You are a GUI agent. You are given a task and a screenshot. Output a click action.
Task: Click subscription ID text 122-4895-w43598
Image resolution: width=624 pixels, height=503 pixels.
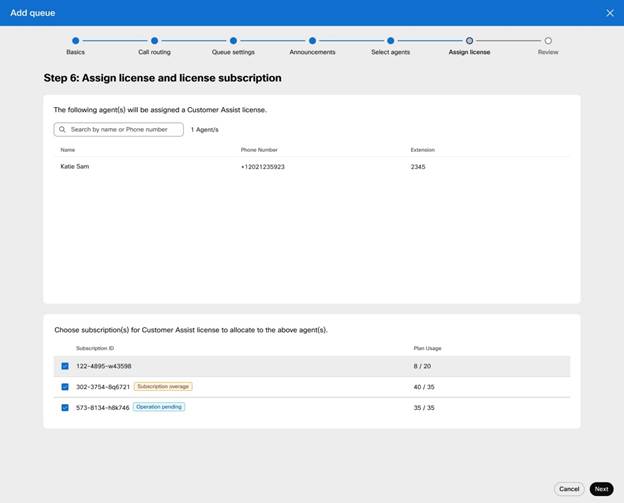click(103, 366)
